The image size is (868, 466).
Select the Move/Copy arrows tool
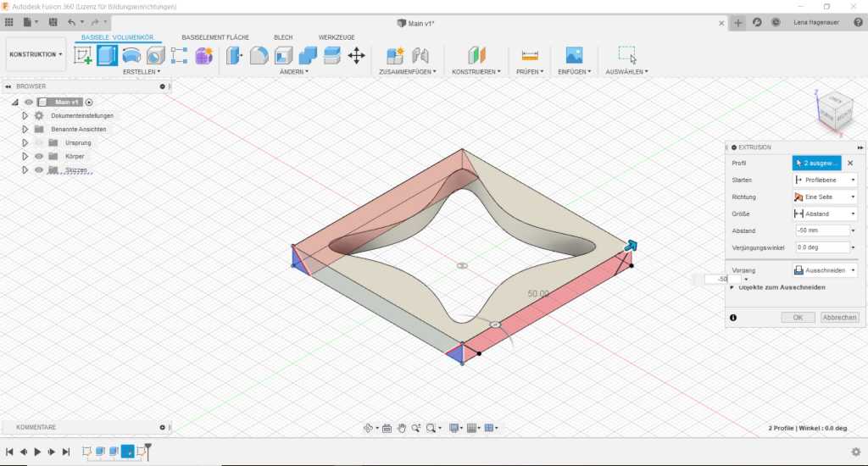click(357, 55)
